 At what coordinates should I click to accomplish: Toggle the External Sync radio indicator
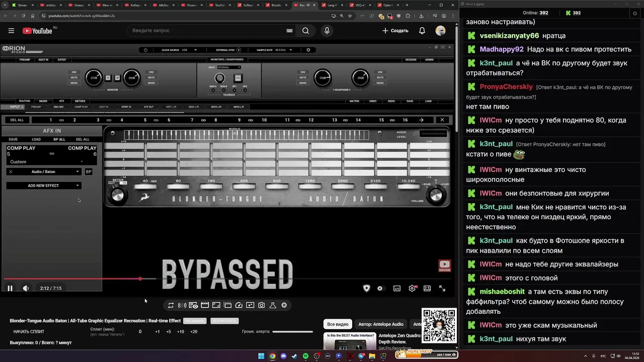tap(239, 50)
